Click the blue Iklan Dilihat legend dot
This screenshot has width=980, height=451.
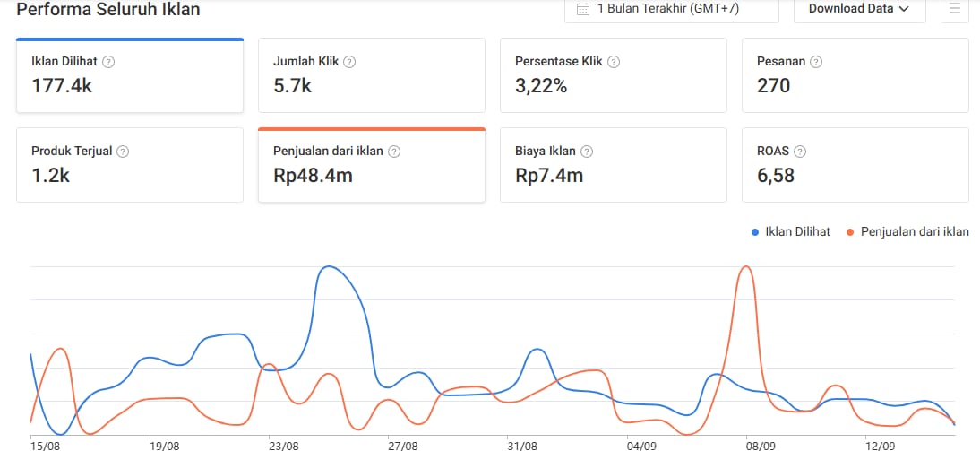(x=756, y=232)
